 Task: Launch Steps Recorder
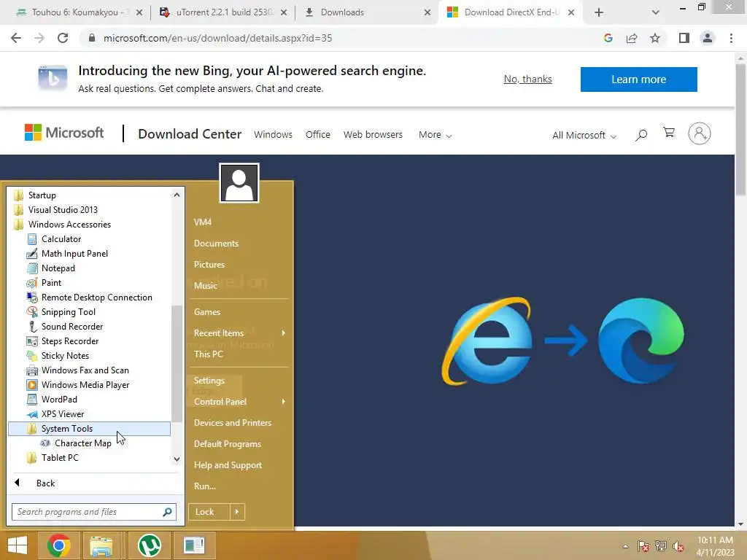[x=69, y=341]
